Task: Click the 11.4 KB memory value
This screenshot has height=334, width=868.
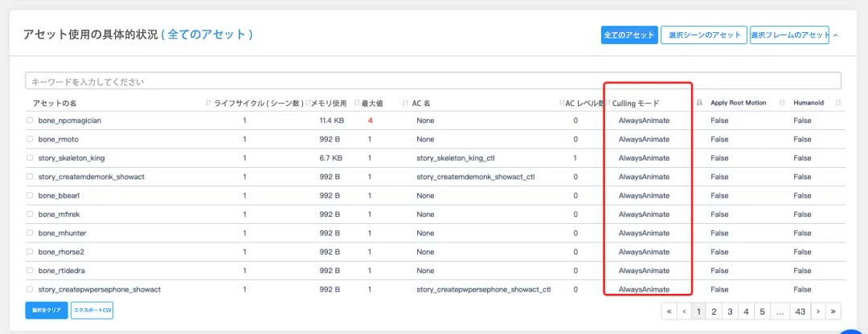Action: [331, 120]
